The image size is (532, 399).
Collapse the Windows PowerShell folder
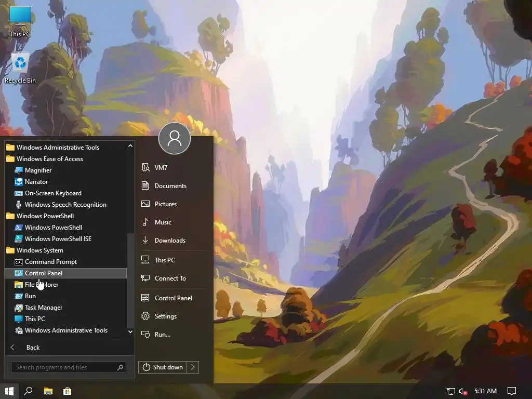pyautogui.click(x=65, y=216)
